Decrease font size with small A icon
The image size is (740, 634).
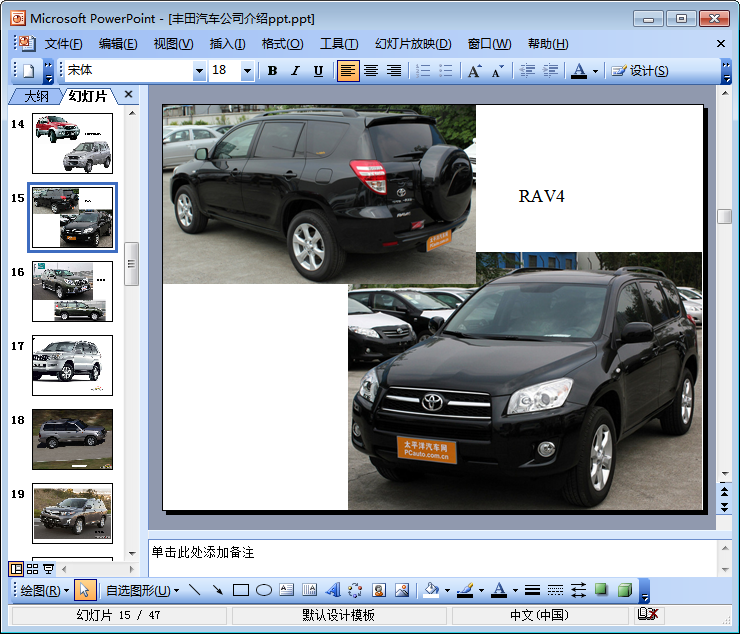tap(497, 71)
